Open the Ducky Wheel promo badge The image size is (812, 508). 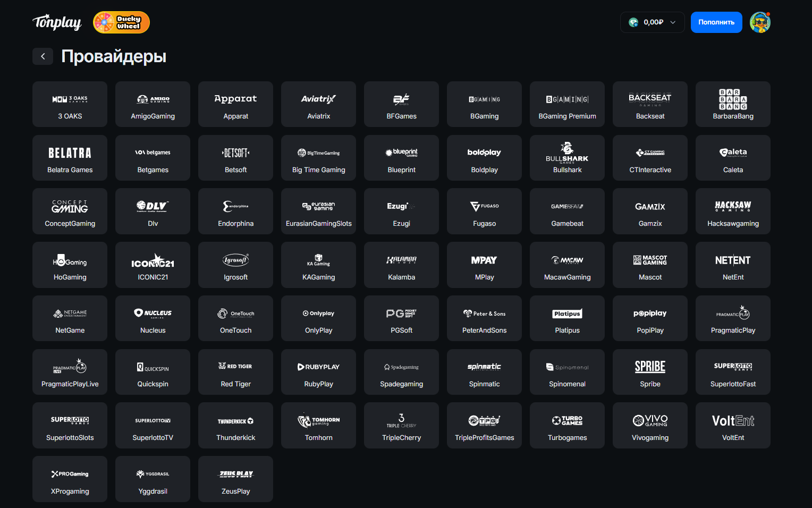click(x=121, y=22)
